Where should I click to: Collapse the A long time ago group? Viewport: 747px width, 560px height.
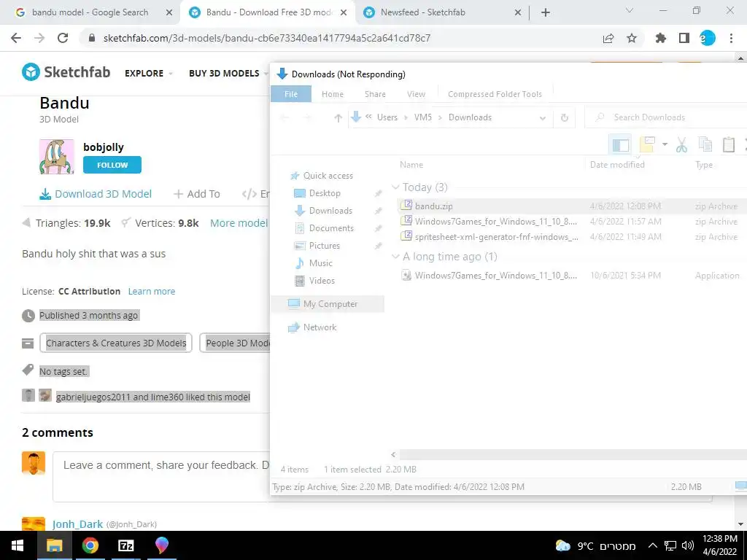(395, 257)
